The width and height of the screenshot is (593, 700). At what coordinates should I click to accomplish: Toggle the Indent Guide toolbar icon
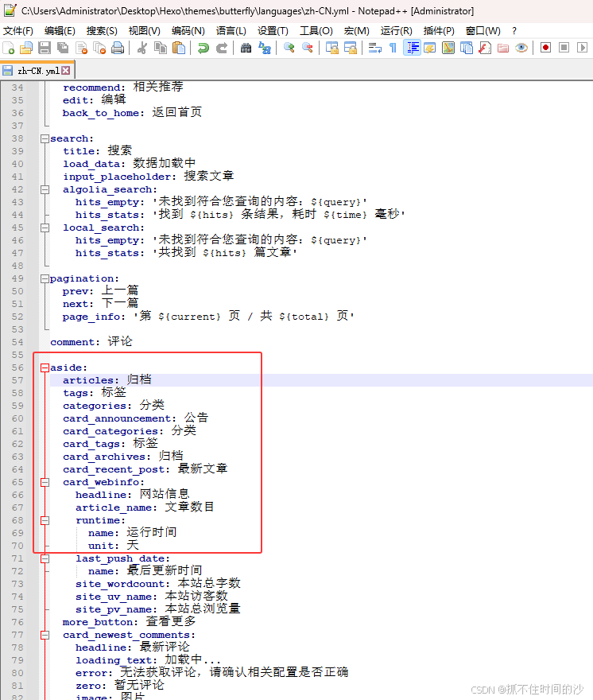(412, 48)
